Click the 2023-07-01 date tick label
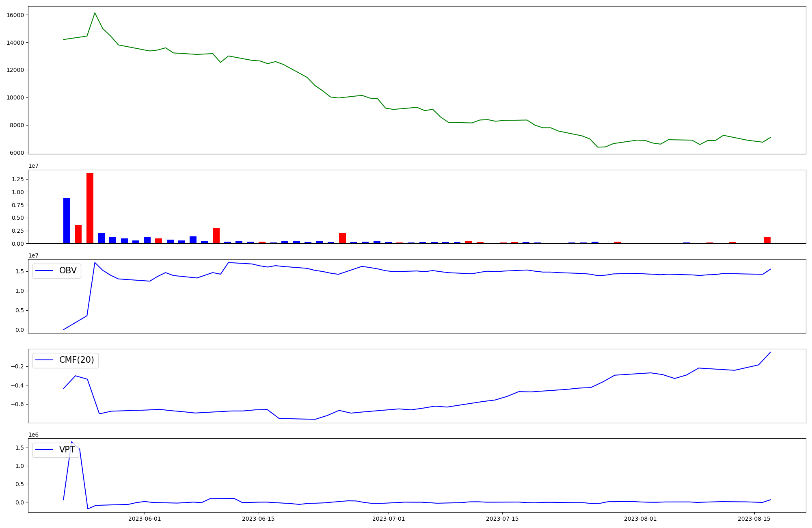 pyautogui.click(x=389, y=519)
